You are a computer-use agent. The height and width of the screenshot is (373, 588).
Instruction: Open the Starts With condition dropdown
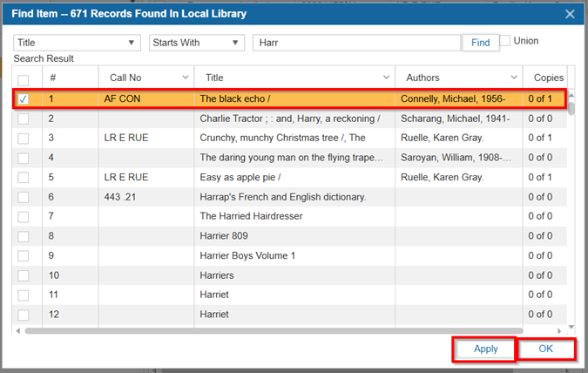point(197,43)
